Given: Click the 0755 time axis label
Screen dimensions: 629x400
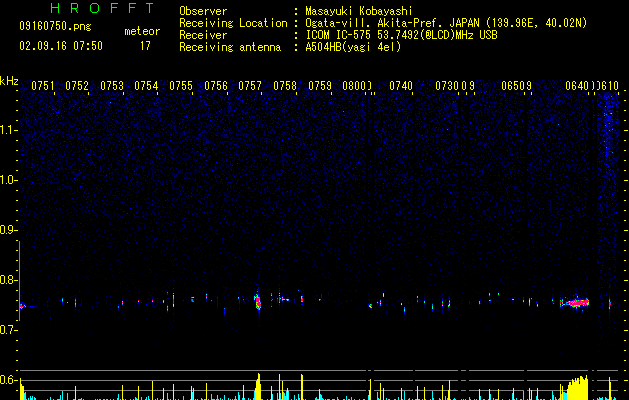Looking at the screenshot, I should pos(181,86).
